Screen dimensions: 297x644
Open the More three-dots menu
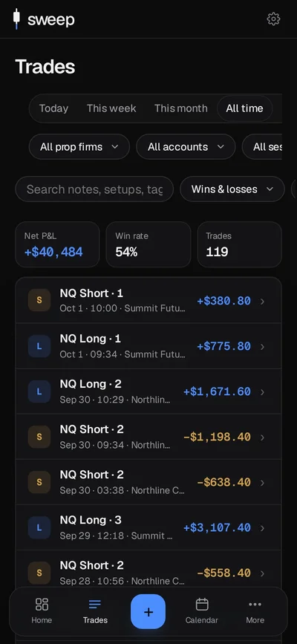[255, 604]
